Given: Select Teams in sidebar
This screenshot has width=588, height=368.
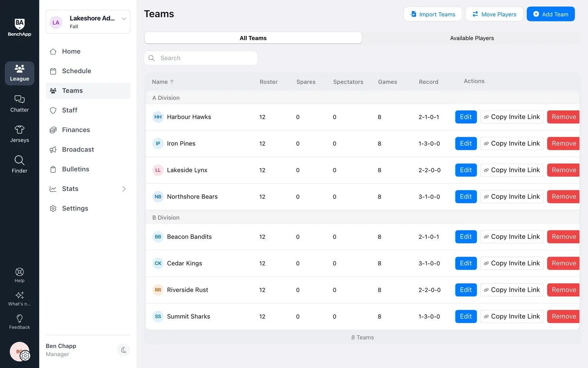Looking at the screenshot, I should (88, 91).
